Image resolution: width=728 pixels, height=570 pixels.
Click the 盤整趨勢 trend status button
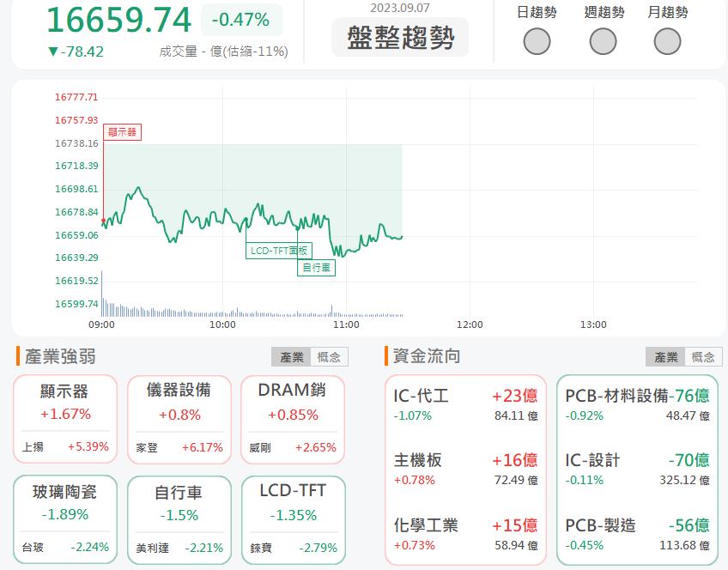tap(400, 38)
